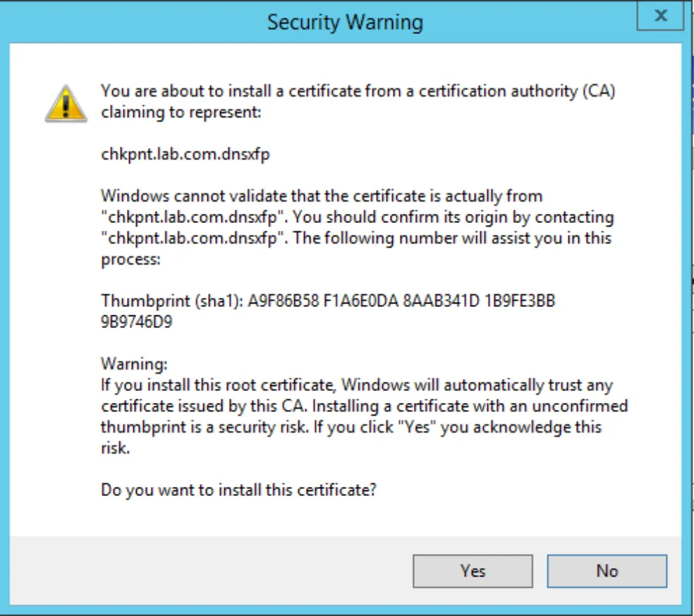Click the "Warning:" heading text

point(134,364)
